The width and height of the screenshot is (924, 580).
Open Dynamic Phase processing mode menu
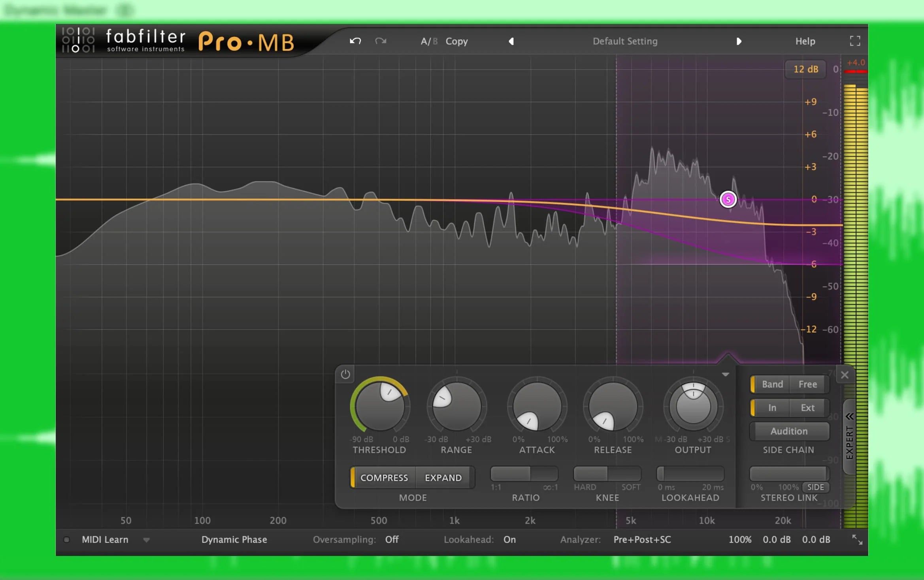tap(234, 540)
